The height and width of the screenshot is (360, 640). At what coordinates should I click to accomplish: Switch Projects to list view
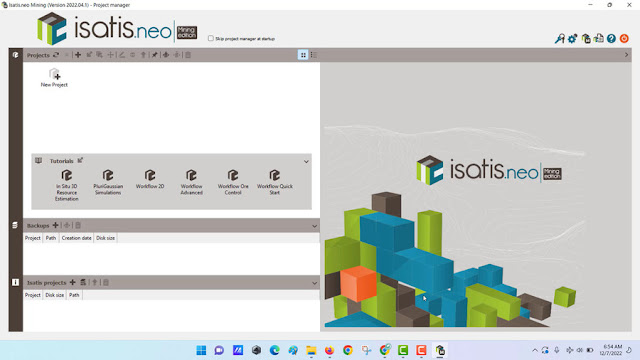coord(313,55)
